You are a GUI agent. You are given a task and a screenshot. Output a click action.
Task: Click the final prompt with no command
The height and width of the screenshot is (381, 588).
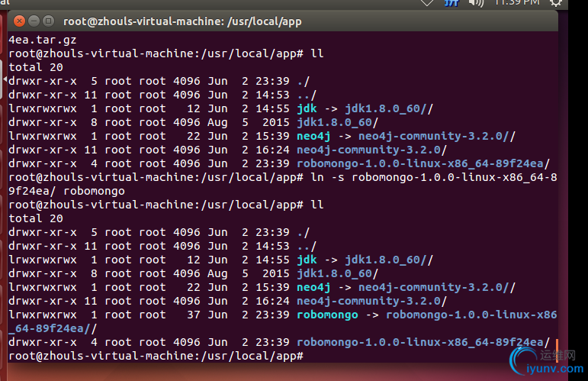pyautogui.click(x=156, y=356)
